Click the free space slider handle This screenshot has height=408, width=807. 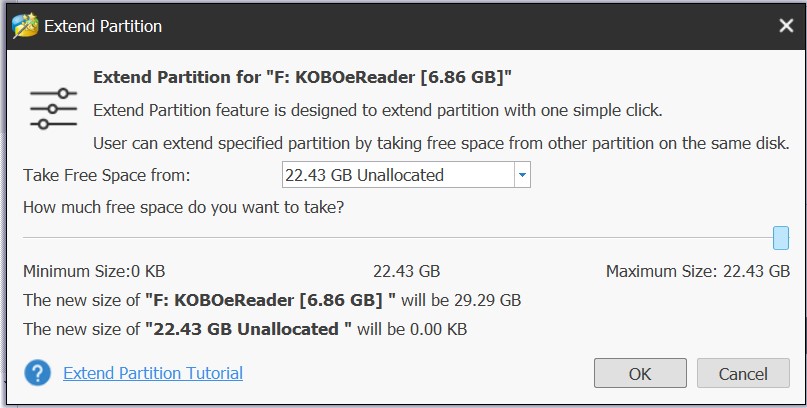(x=781, y=238)
